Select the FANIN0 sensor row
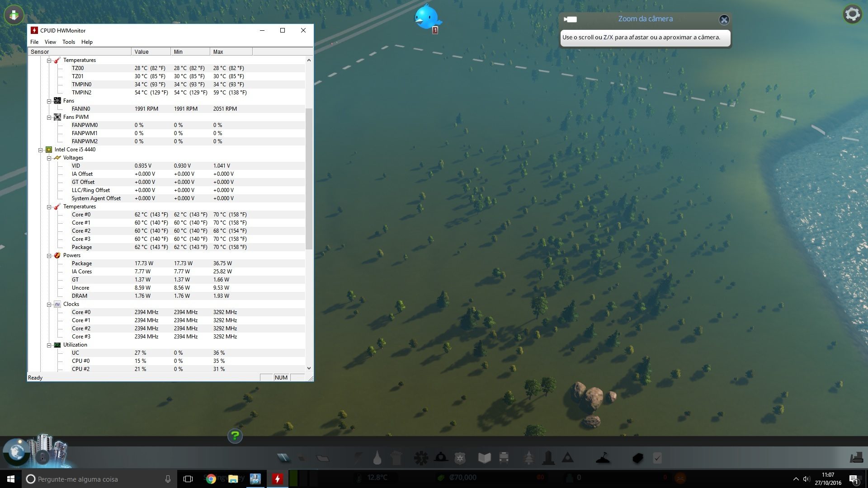Image resolution: width=868 pixels, height=488 pixels. point(166,109)
